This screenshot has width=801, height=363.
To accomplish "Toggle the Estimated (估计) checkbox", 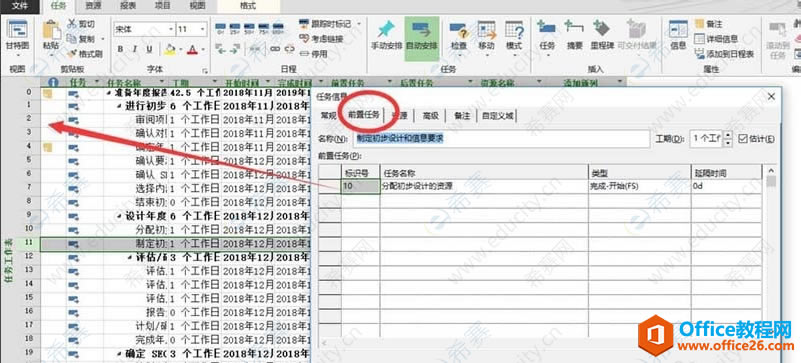I will click(x=742, y=138).
